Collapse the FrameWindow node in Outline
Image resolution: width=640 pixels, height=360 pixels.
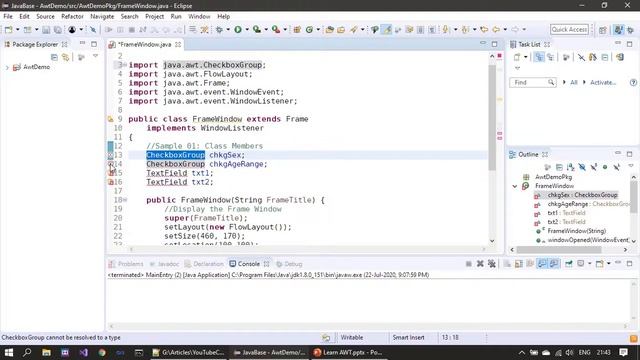coord(515,186)
